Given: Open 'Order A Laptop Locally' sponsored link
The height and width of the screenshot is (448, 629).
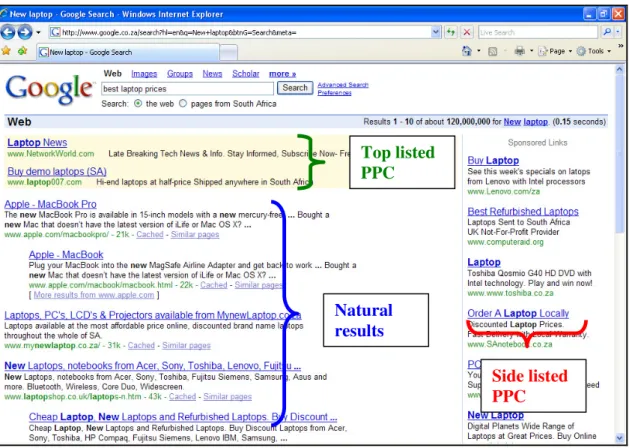Looking at the screenshot, I should tap(518, 313).
